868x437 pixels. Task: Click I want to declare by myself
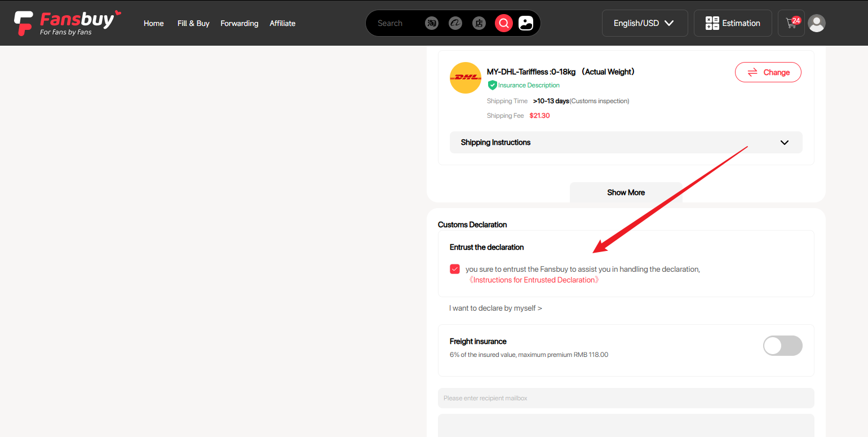click(x=495, y=308)
